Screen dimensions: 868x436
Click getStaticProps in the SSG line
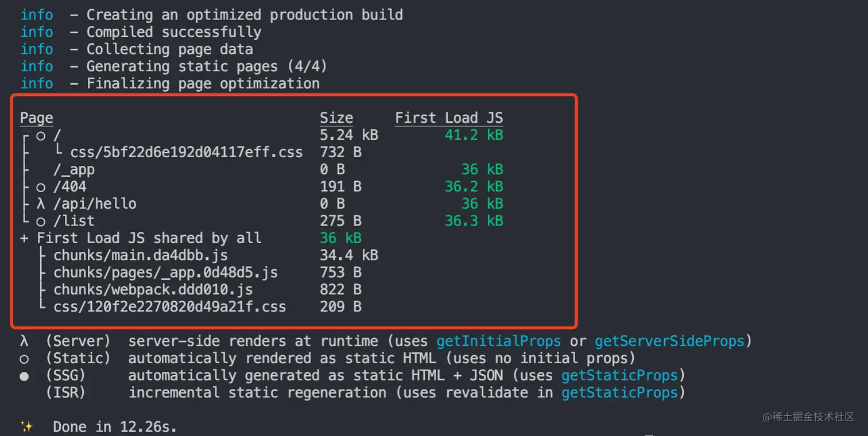619,376
